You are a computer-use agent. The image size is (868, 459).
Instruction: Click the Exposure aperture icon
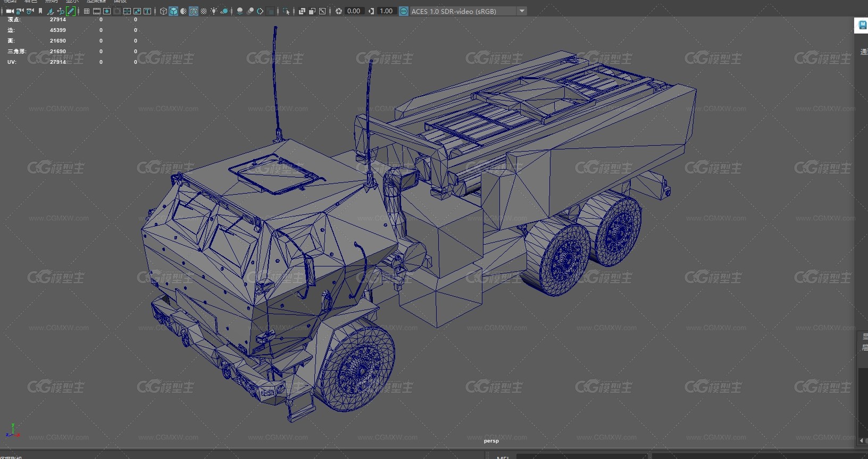[x=339, y=11]
